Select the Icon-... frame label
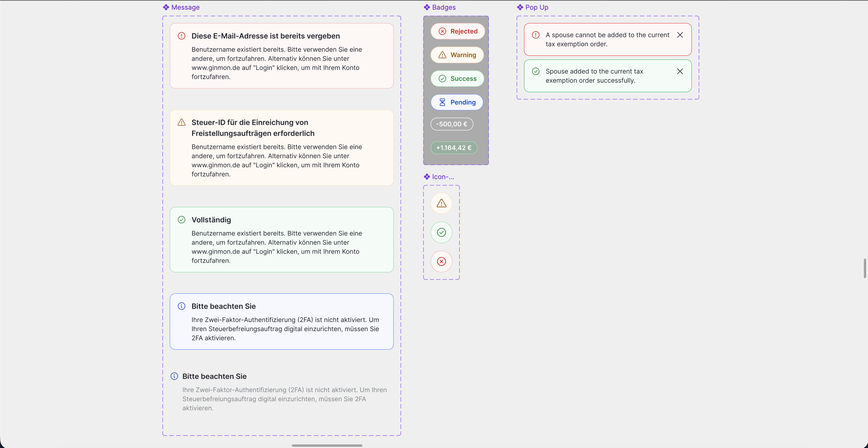Viewport: 868px width, 448px height. coord(443,176)
